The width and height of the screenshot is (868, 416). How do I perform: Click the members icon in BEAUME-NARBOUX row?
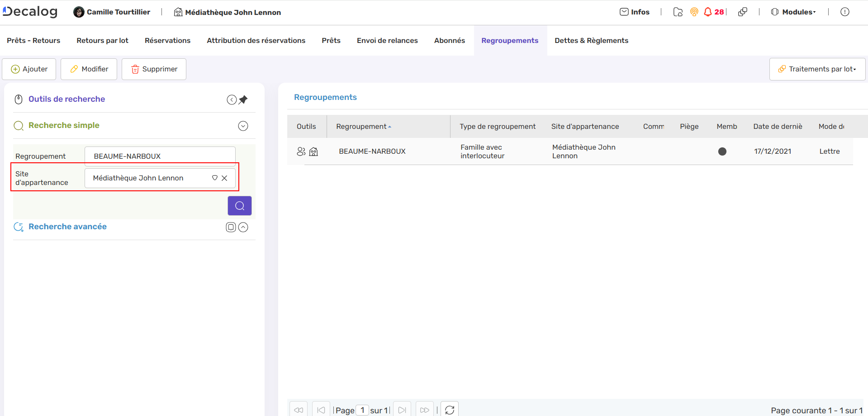(301, 151)
